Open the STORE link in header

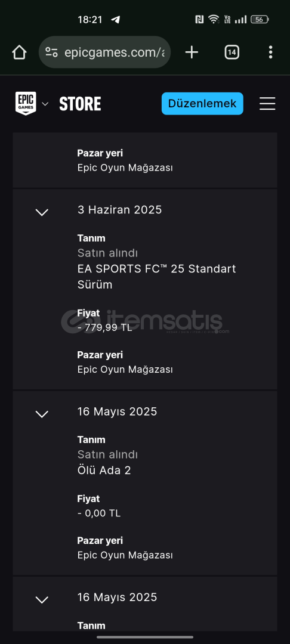point(80,104)
